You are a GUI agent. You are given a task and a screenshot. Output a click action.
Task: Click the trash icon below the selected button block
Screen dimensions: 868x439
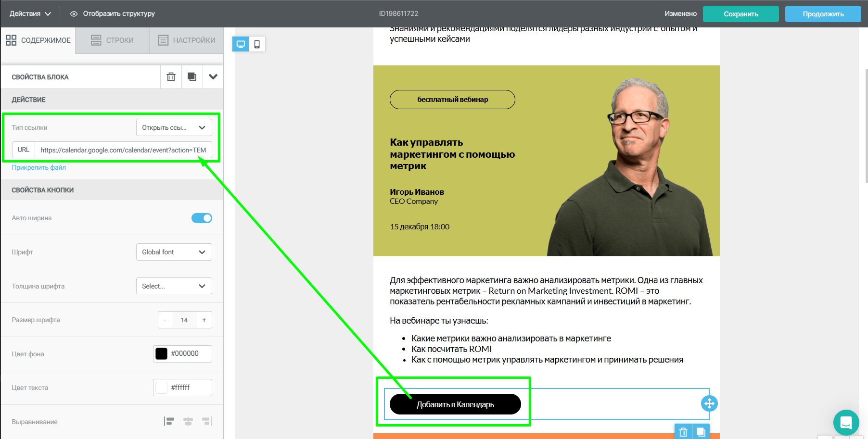683,432
